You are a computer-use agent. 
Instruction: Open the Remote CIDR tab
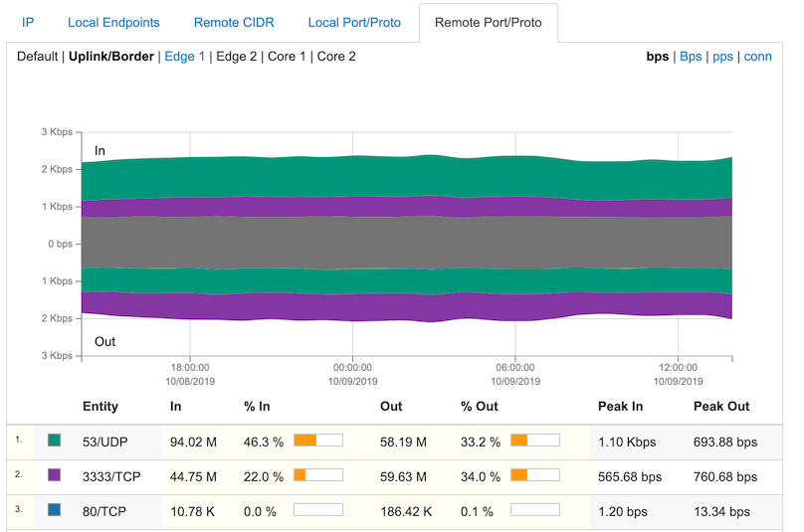pyautogui.click(x=234, y=22)
